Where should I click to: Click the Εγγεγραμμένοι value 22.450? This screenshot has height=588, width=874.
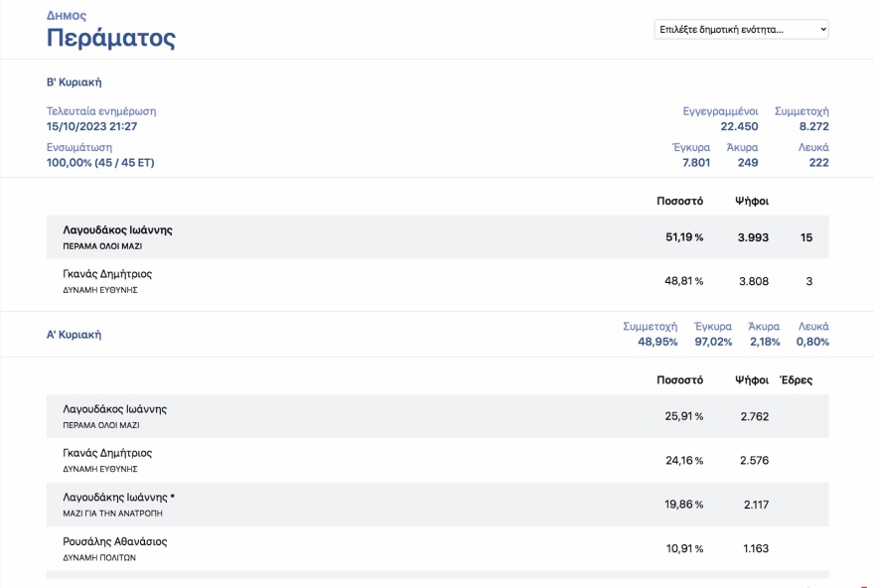coord(739,127)
